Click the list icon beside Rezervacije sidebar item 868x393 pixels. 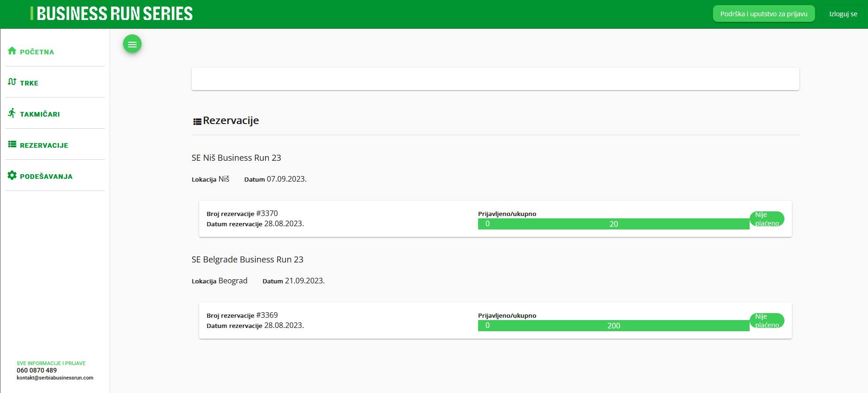12,144
